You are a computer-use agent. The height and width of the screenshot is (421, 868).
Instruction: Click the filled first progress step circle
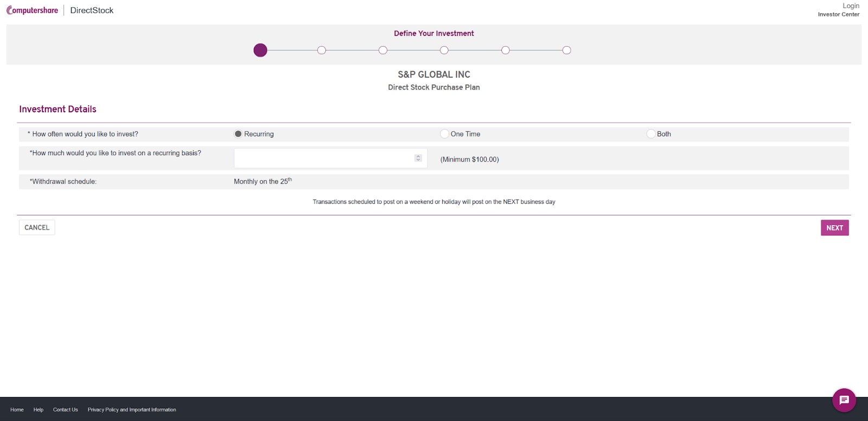pos(260,50)
